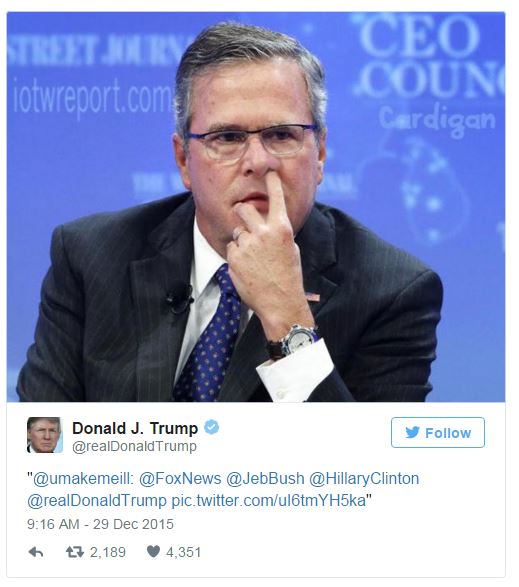The image size is (519, 587).
Task: Open the pic.twitter.com/ul6tmYH5ka link
Action: pos(268,501)
